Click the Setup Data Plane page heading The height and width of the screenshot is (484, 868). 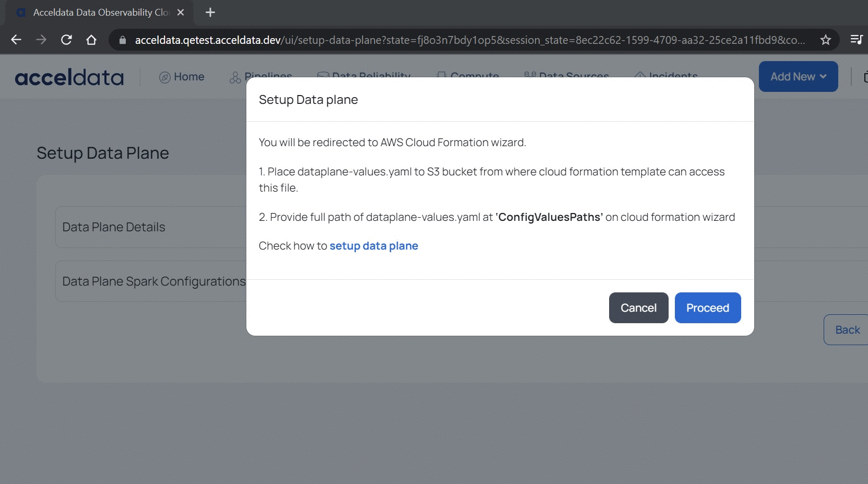pos(103,153)
